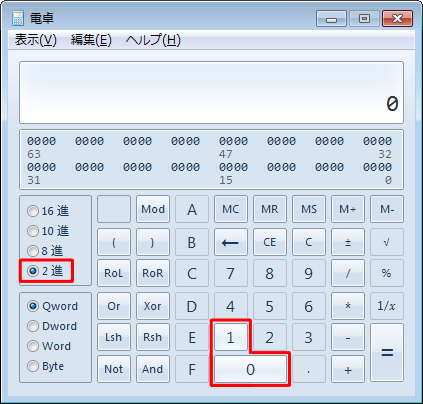
Task: Open the ヘルプ(H) menu
Action: coord(153,40)
